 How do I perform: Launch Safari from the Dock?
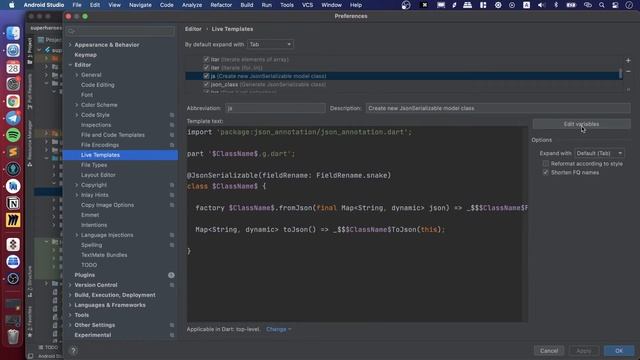13,50
